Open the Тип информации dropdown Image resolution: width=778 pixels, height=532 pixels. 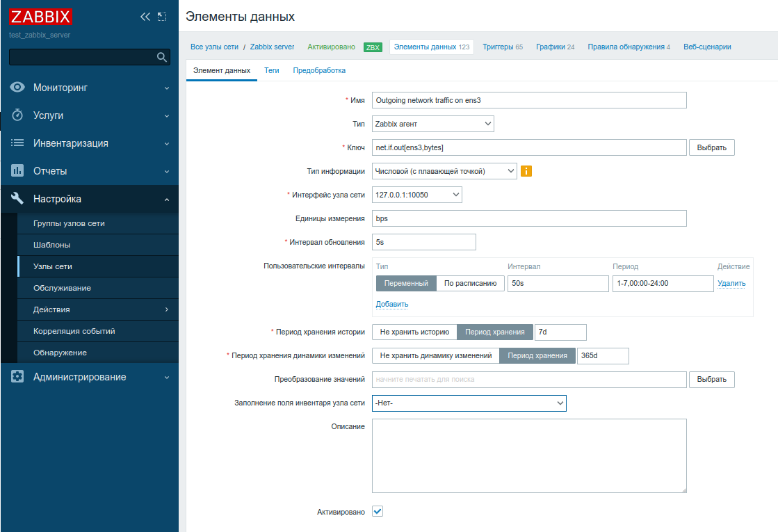tap(444, 171)
